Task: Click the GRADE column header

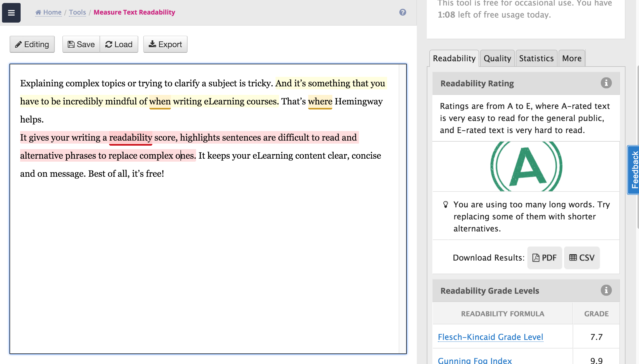Action: [596, 314]
